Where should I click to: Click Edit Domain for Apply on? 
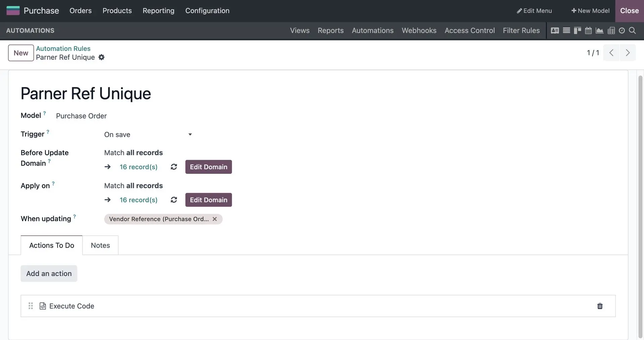(208, 200)
